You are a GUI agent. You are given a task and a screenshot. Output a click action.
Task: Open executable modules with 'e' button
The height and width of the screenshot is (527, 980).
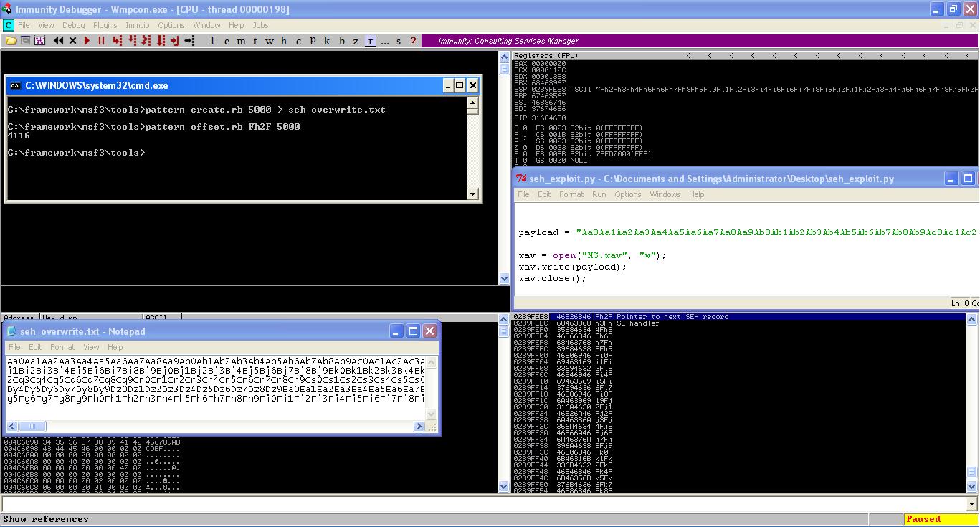pyautogui.click(x=227, y=41)
